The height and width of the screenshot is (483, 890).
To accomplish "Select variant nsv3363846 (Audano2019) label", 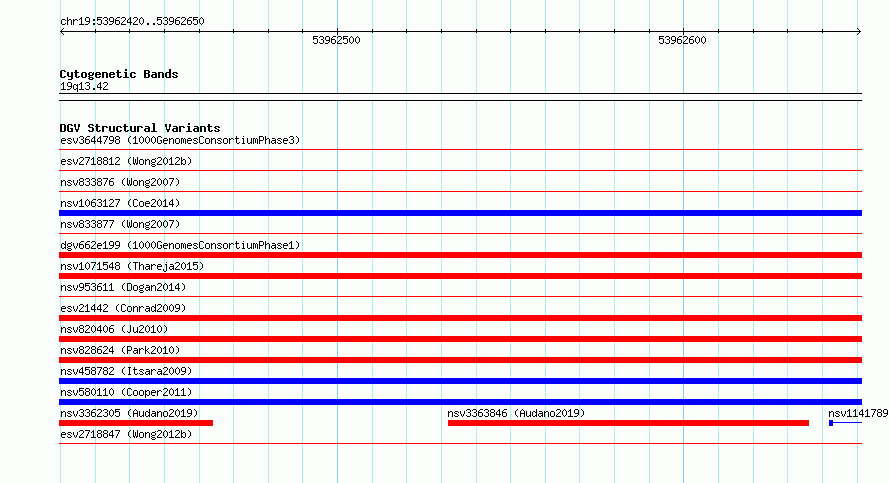I will pyautogui.click(x=516, y=413).
